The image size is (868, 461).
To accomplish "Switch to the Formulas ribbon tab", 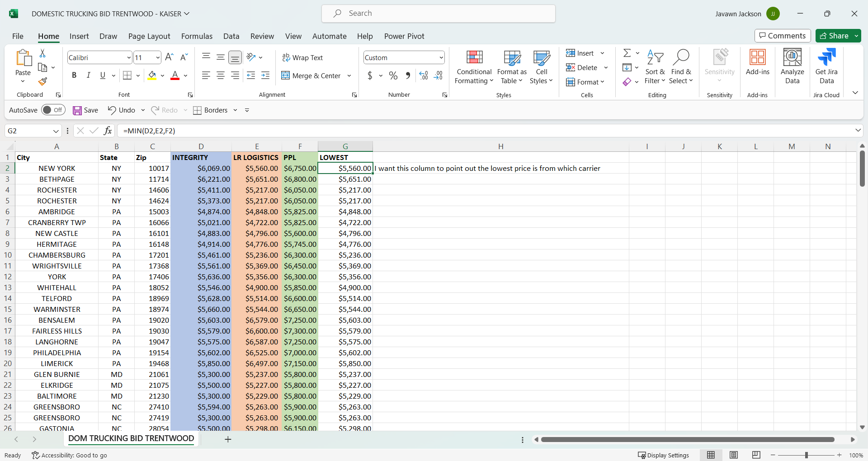I will pos(197,36).
